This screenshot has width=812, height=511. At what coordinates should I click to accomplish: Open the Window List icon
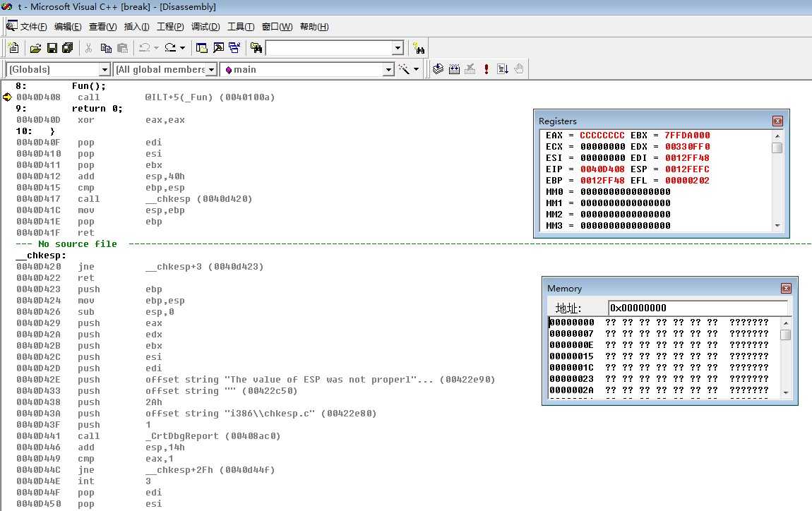(234, 48)
